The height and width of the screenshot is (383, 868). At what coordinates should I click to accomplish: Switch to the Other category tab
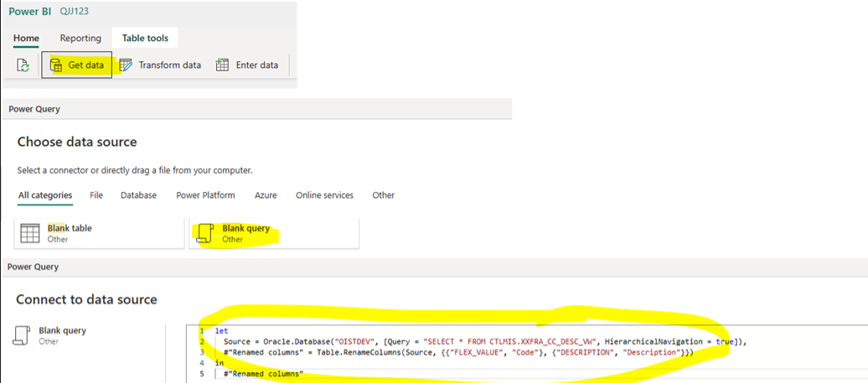383,195
